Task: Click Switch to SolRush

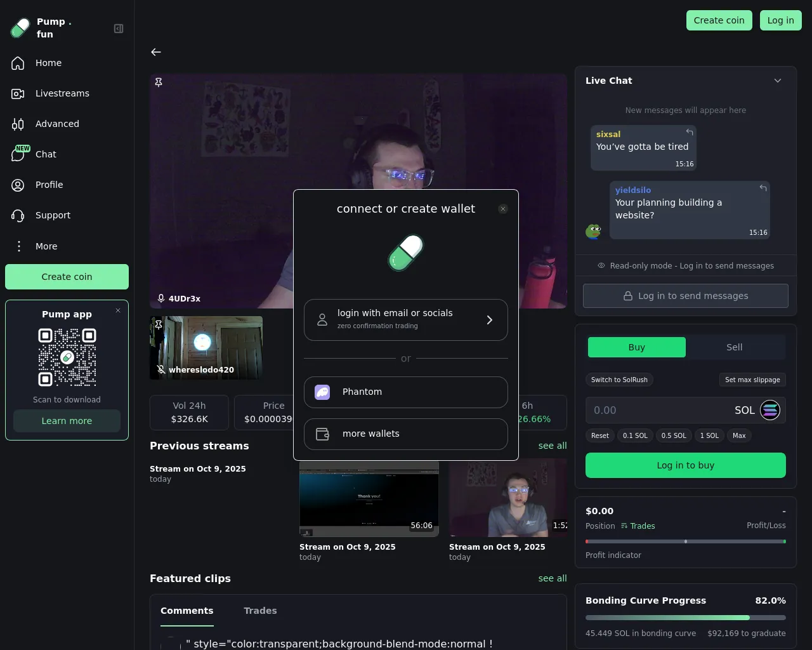Action: click(x=619, y=380)
